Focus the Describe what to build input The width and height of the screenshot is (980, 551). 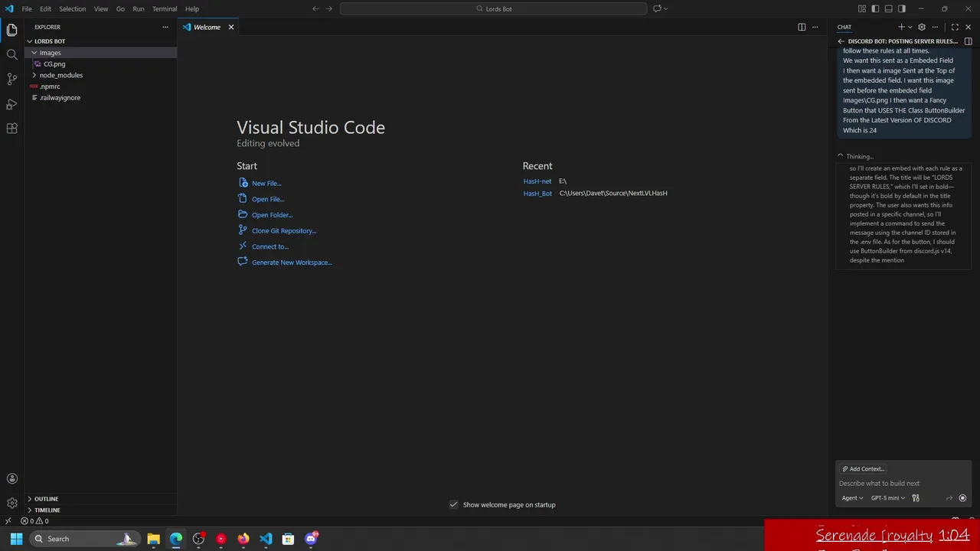pyautogui.click(x=903, y=483)
